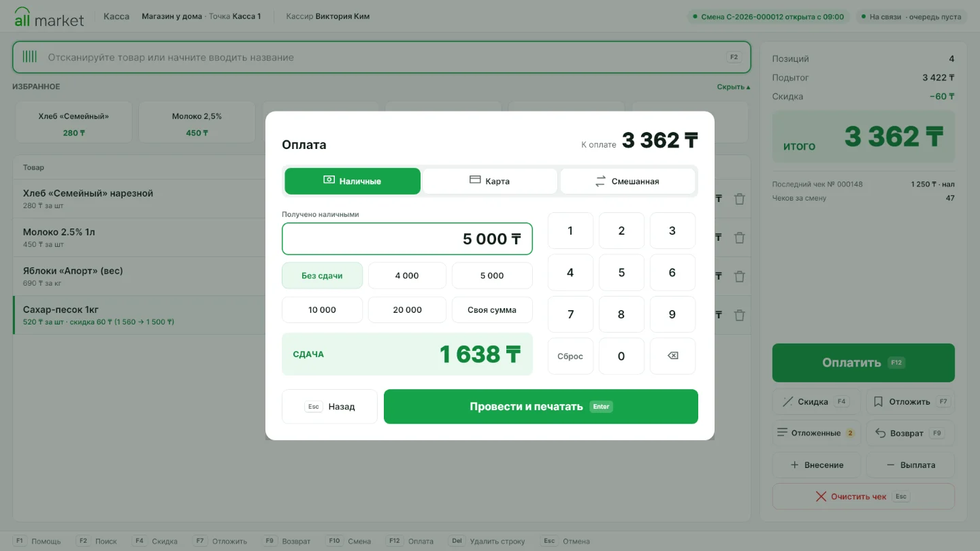Click the product search field
Screen dimensions: 980x551
pos(382,57)
